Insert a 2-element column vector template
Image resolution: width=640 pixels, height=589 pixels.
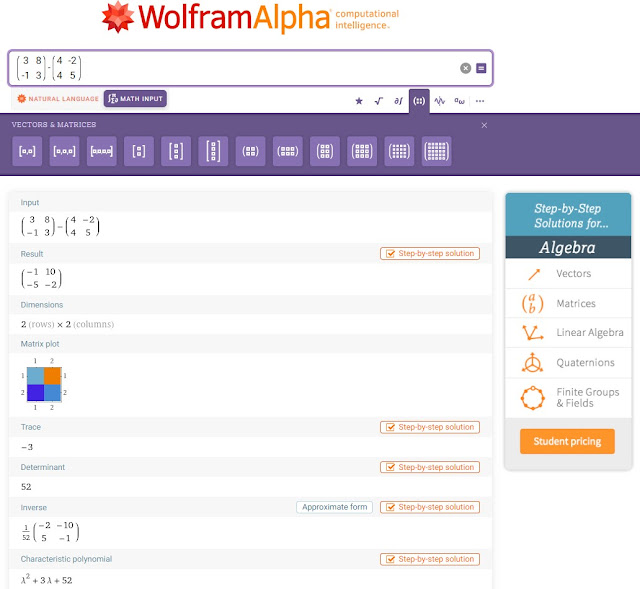coord(139,151)
